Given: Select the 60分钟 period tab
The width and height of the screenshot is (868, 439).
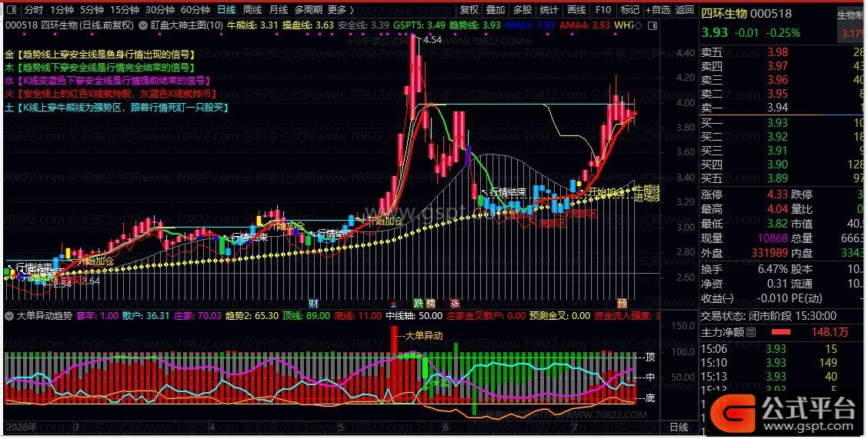Looking at the screenshot, I should tap(195, 9).
